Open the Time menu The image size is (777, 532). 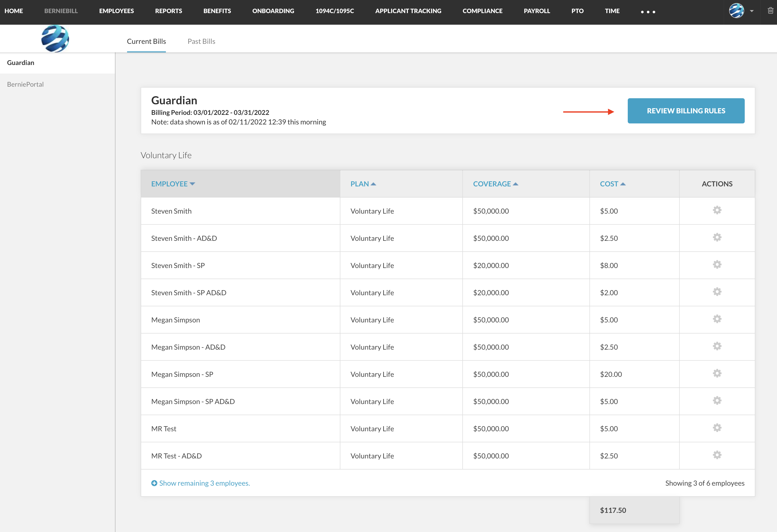click(612, 11)
